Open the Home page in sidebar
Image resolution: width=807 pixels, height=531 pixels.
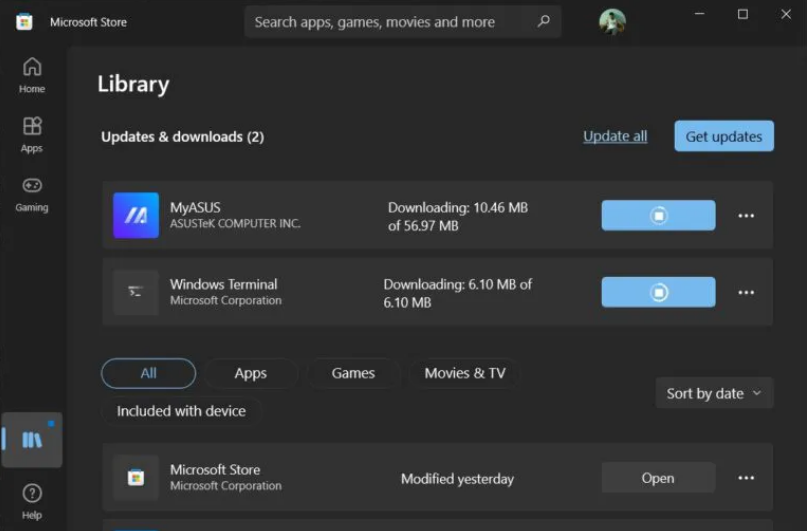tap(32, 75)
